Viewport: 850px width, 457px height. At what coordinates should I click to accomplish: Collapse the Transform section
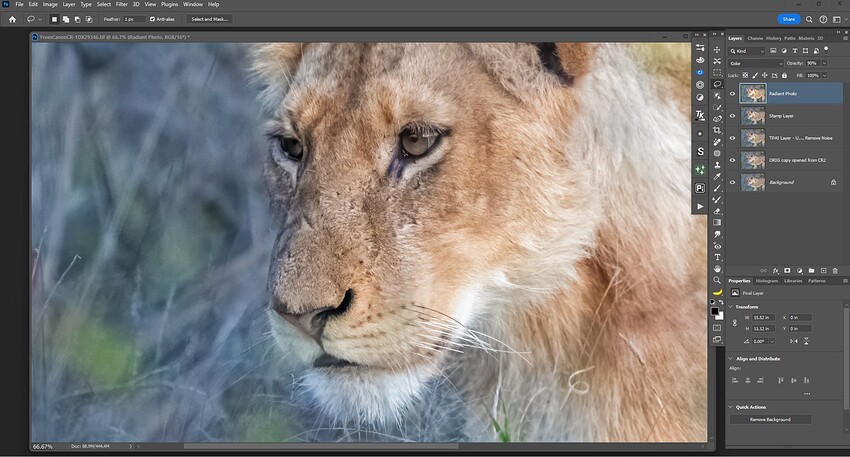click(x=731, y=307)
